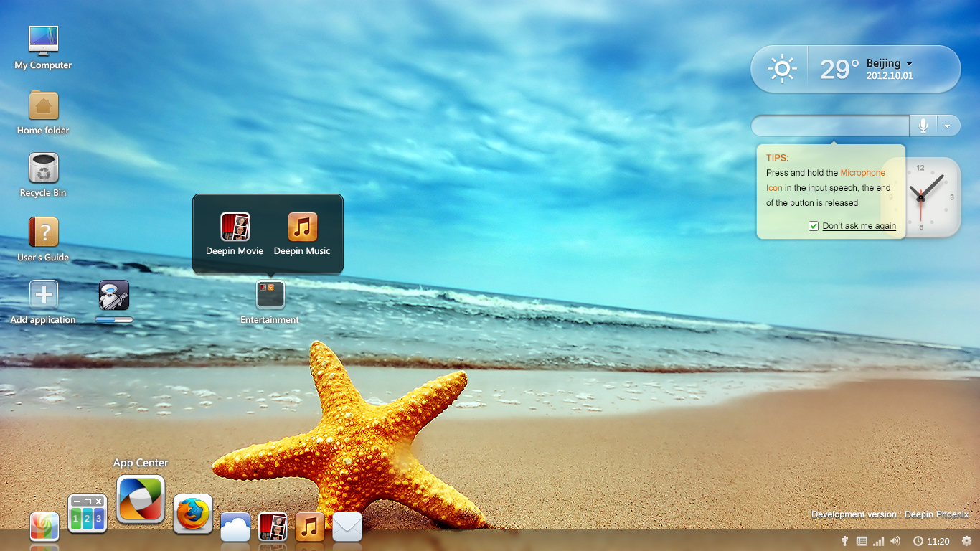Open the Recycle Bin
Viewport: 980px width, 551px height.
tap(43, 169)
